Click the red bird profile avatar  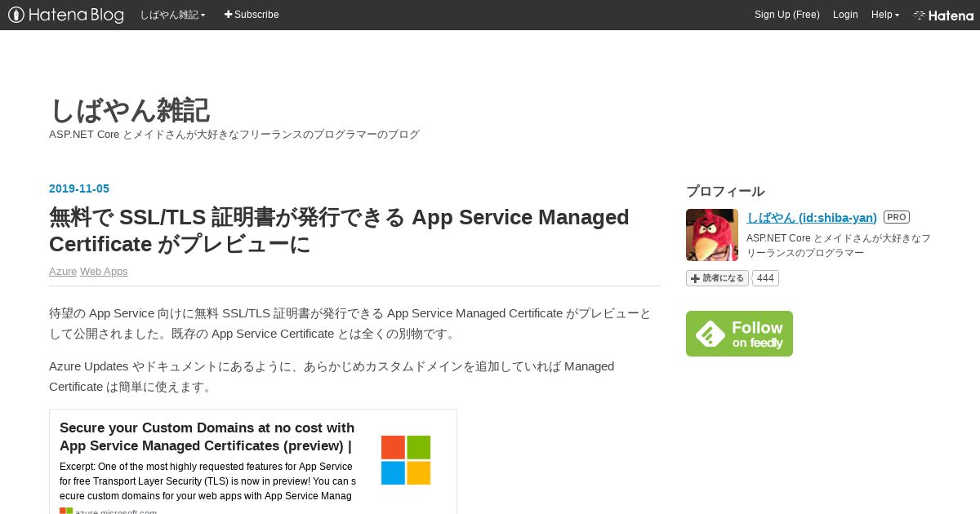712,235
